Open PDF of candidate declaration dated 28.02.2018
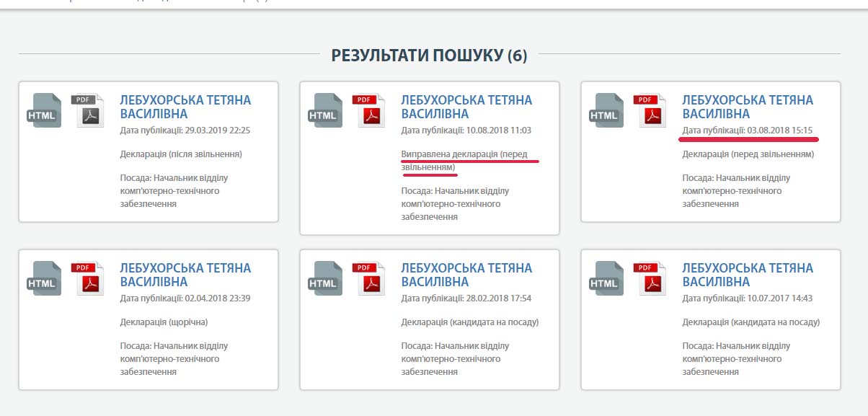The image size is (868, 416). tap(369, 278)
